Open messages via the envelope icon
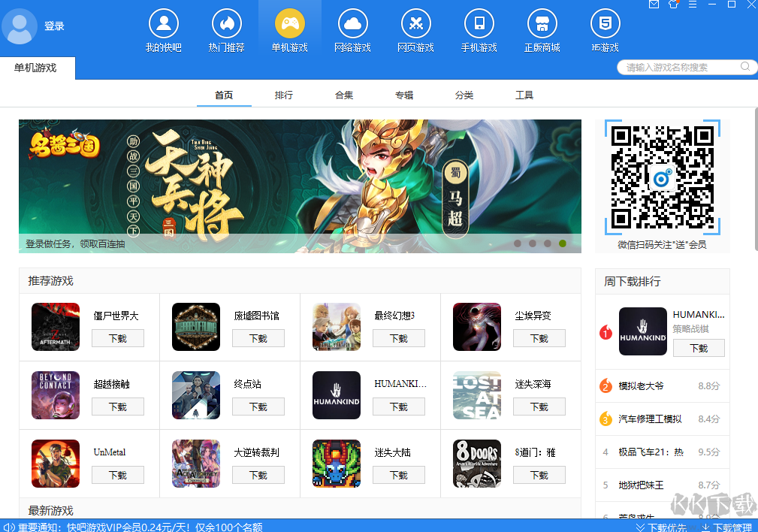The width and height of the screenshot is (758, 532). pyautogui.click(x=654, y=6)
